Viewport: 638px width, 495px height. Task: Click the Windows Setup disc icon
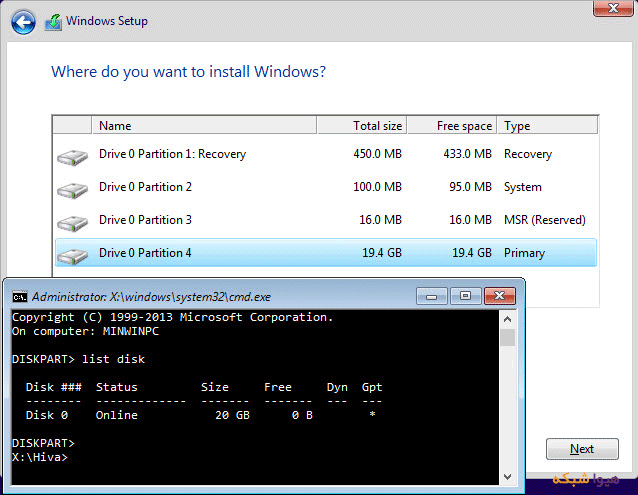tap(56, 22)
